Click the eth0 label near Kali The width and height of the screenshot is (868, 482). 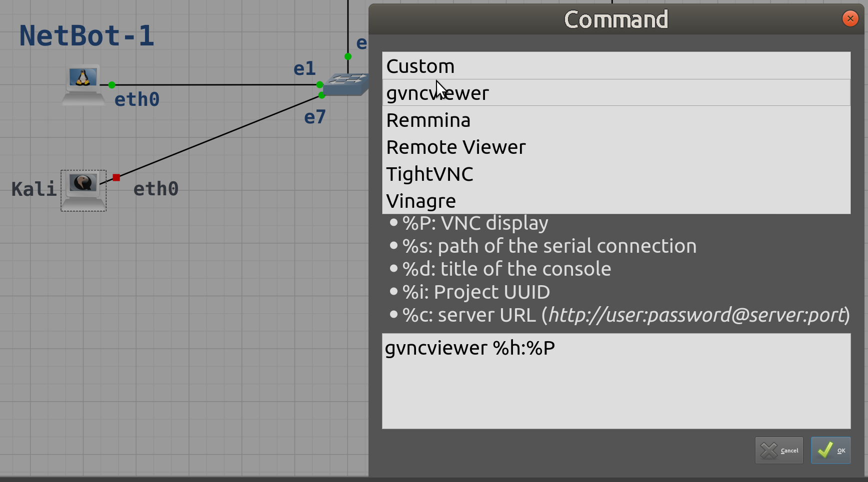[x=155, y=189]
